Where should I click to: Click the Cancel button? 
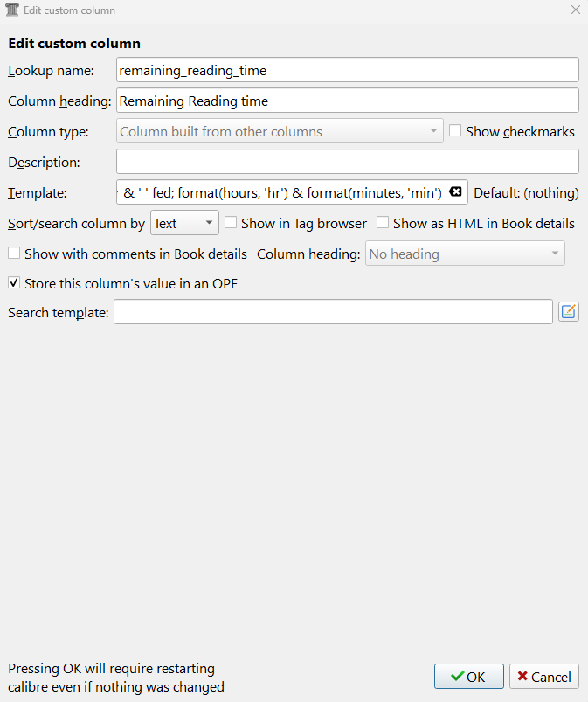tap(543, 677)
